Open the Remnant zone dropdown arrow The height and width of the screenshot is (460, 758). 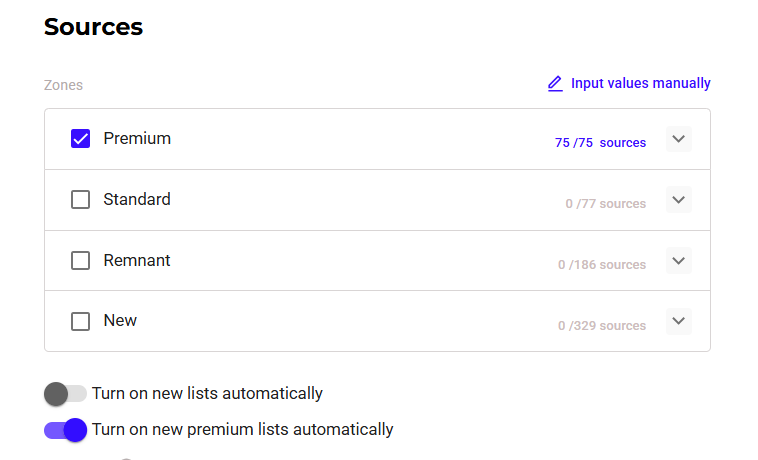pyautogui.click(x=679, y=261)
